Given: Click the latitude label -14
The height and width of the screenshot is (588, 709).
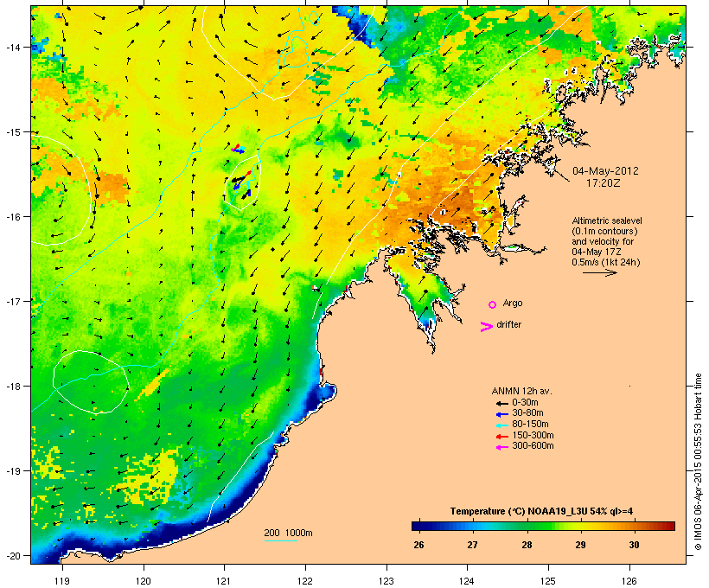Looking at the screenshot, I should point(12,47).
